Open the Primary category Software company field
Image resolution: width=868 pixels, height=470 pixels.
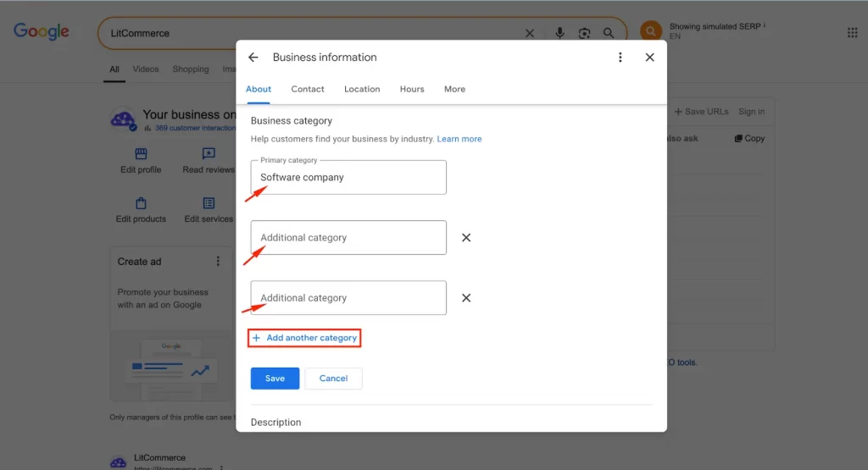348,178
